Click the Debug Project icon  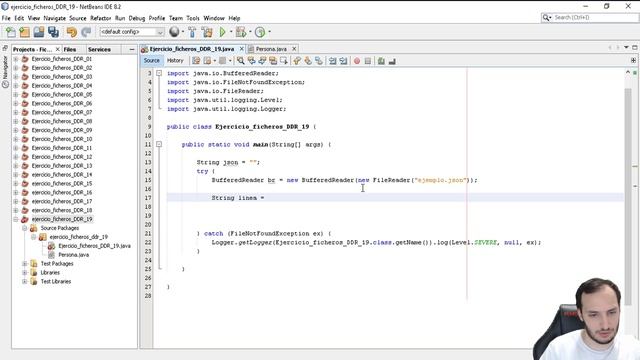[241, 32]
